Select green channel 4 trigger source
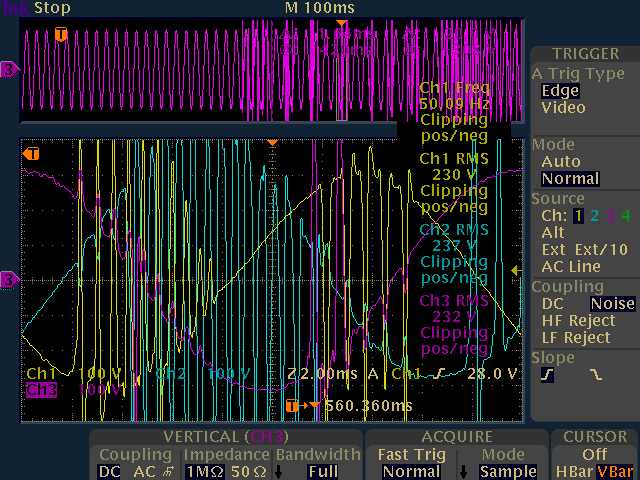The height and width of the screenshot is (480, 640). coord(626,215)
